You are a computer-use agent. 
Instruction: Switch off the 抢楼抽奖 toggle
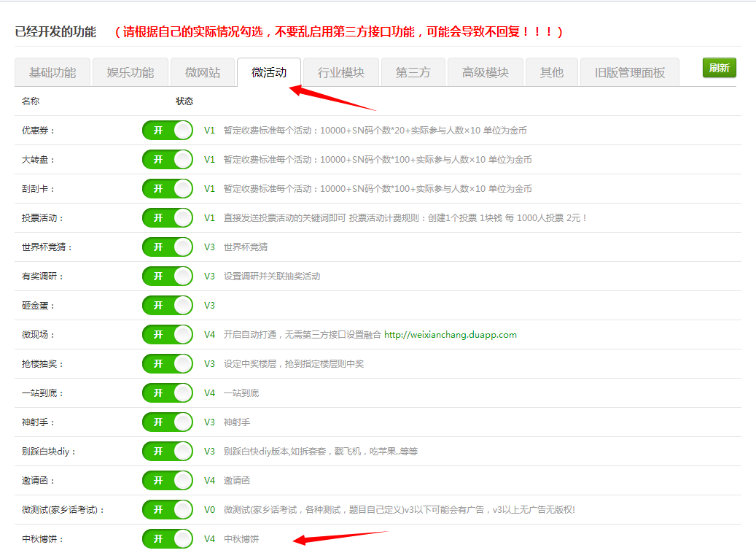(168, 364)
